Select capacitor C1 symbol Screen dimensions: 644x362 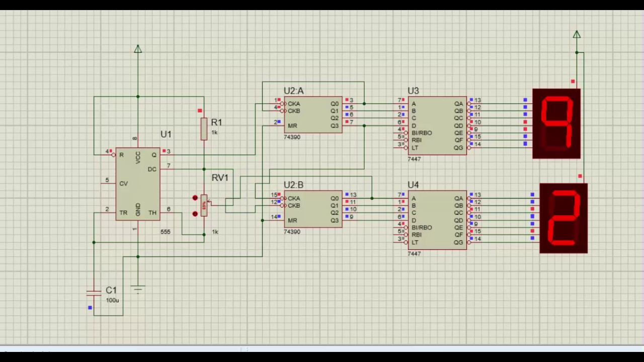point(94,293)
